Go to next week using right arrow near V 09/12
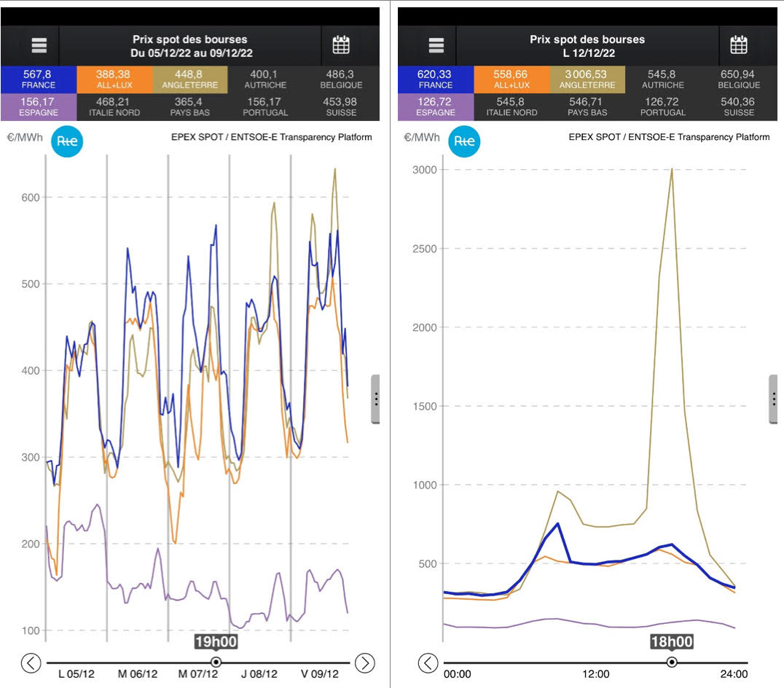 point(365,662)
